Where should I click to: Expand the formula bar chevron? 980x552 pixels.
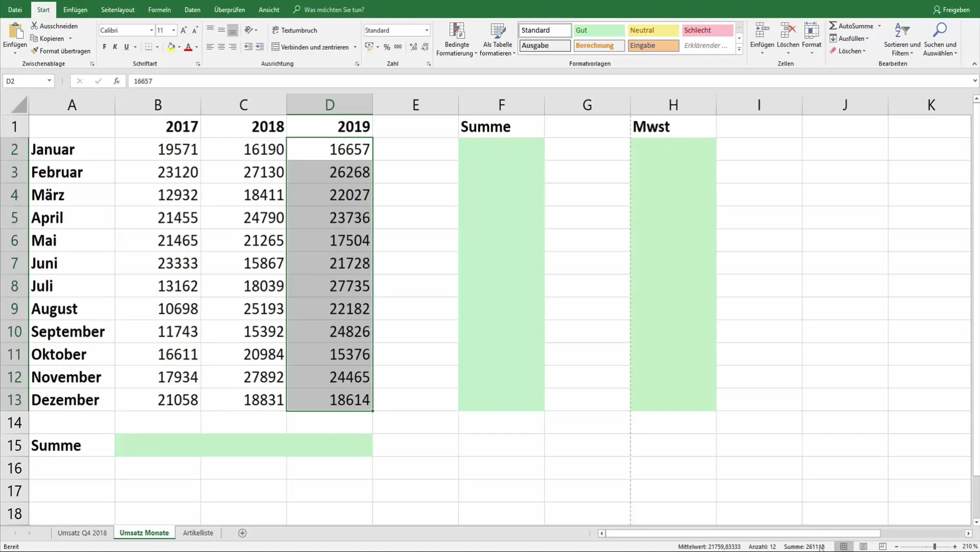point(974,81)
